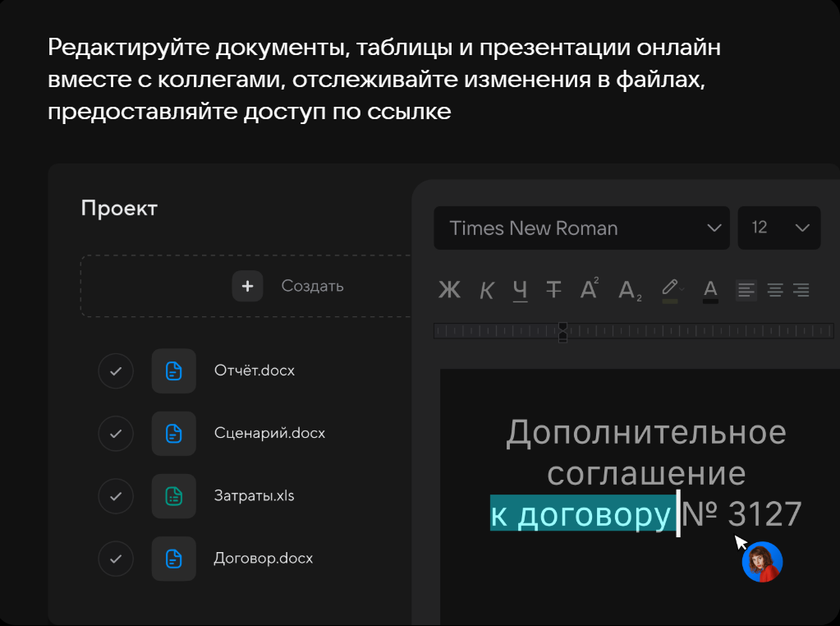
Task: Click the word 'Дополнительное' in document
Action: click(646, 433)
